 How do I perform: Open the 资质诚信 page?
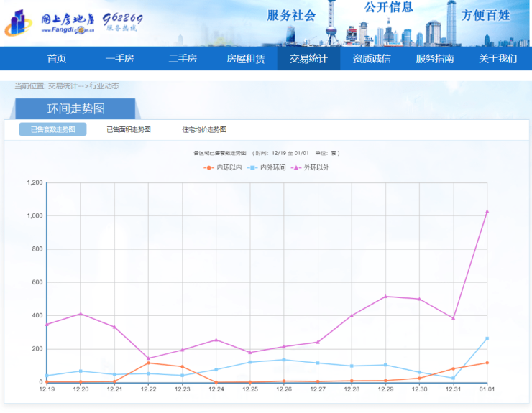(x=372, y=59)
